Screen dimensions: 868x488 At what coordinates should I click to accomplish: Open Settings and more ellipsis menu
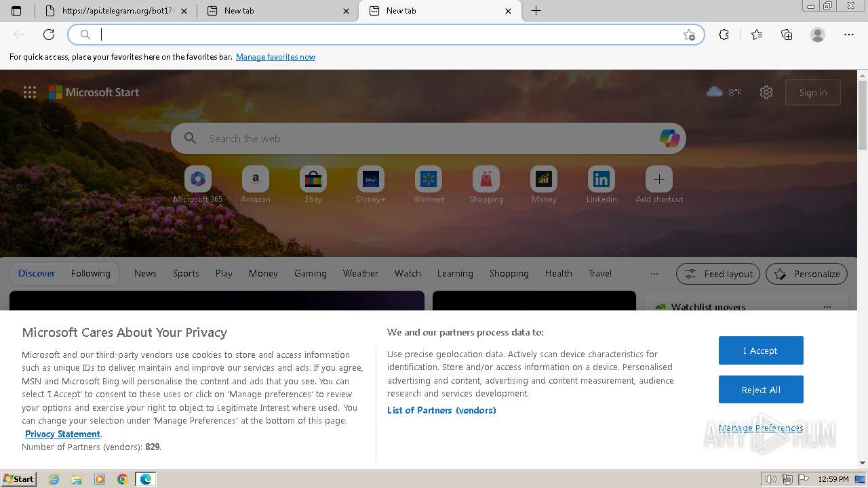tap(849, 35)
